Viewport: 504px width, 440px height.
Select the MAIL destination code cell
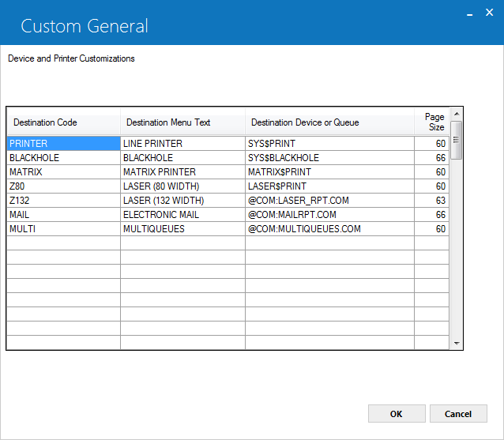tap(64, 214)
